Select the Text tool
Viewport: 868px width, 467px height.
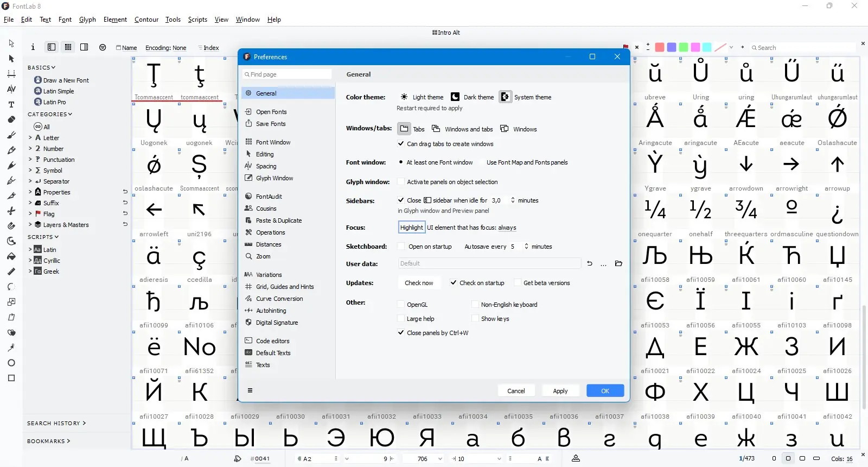(x=11, y=104)
